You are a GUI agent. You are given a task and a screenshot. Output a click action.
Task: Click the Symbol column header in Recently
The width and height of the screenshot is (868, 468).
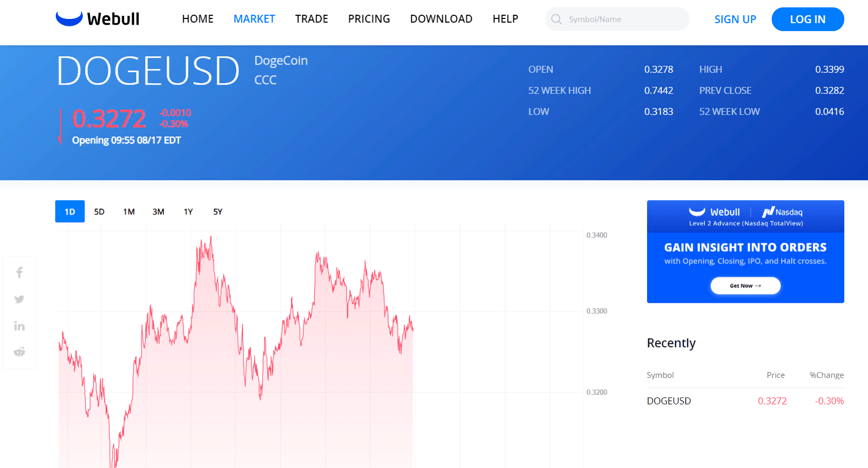[660, 375]
